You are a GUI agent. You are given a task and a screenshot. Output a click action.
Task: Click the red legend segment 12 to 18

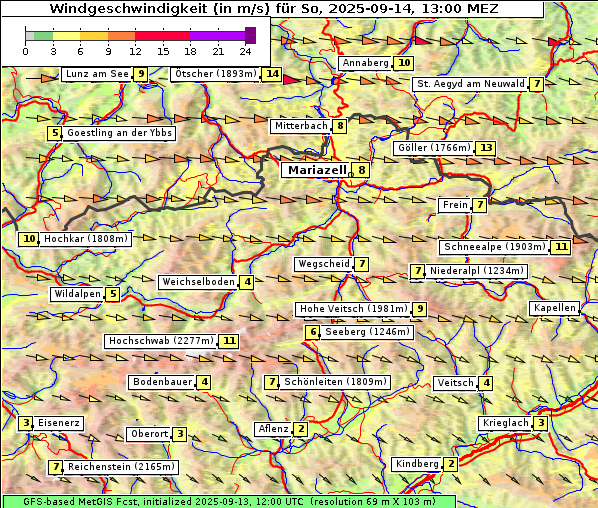(162, 36)
